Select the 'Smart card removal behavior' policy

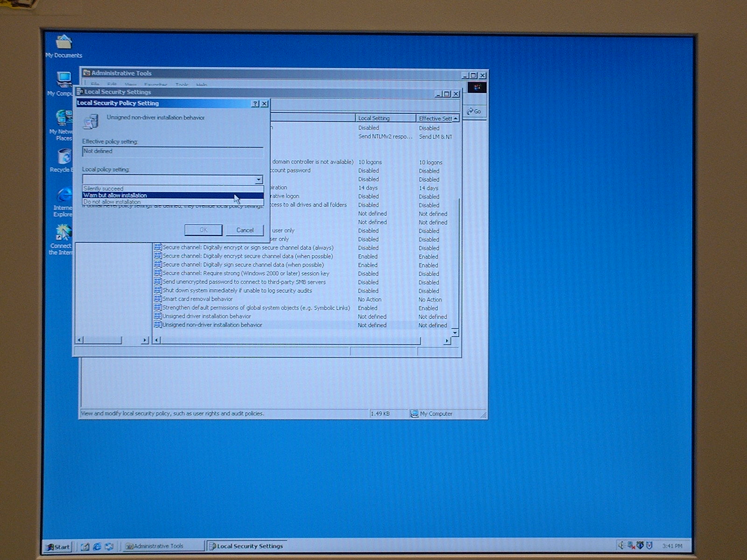point(197,299)
